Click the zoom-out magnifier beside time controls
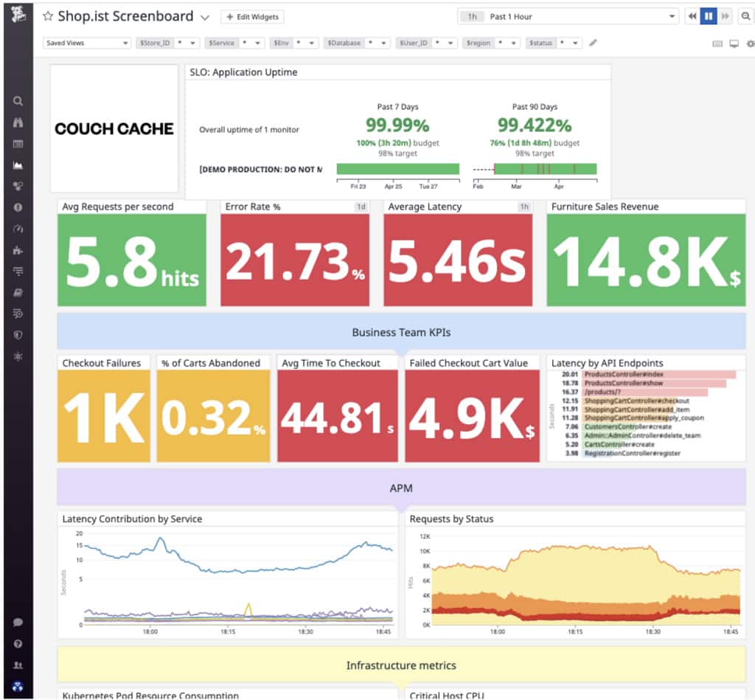This screenshot has width=755, height=700. point(745,16)
